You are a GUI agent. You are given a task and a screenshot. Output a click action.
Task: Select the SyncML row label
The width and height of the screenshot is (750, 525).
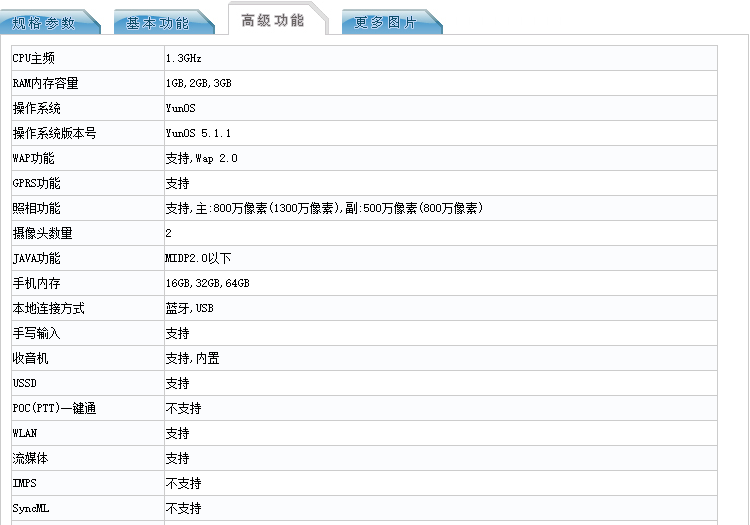30,509
